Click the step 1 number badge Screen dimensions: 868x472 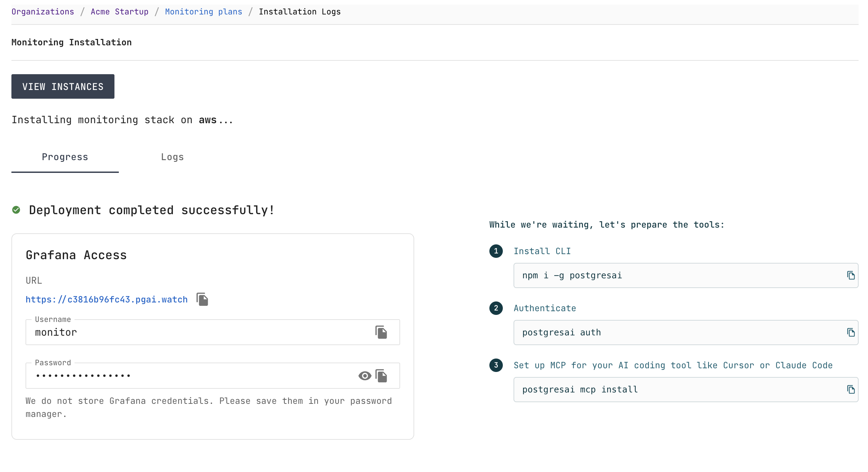[x=496, y=251]
